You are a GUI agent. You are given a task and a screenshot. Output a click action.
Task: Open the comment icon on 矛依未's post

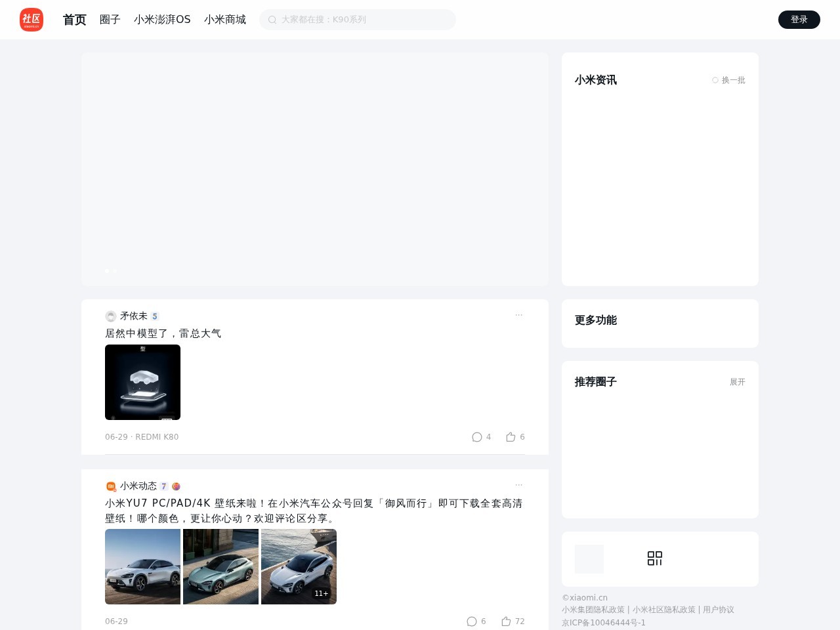coord(477,437)
